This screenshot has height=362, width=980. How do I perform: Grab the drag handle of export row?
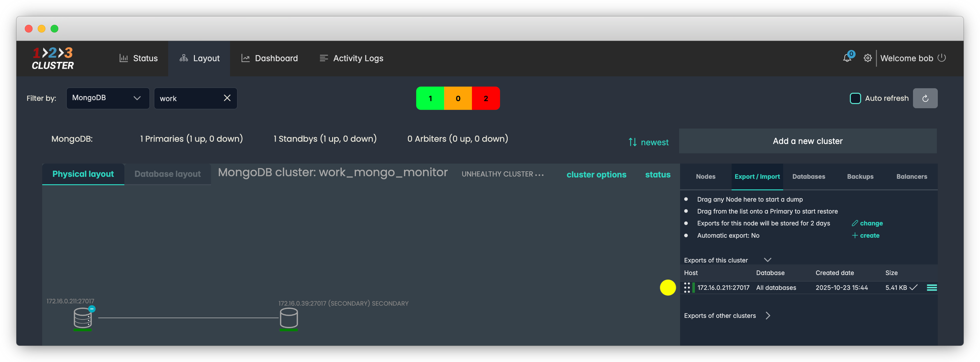[687, 288]
